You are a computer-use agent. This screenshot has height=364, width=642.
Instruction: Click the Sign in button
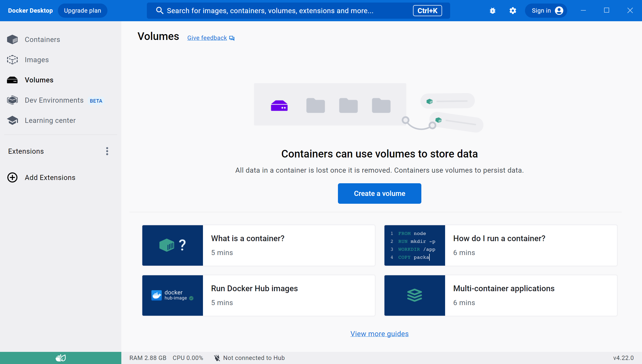click(546, 11)
